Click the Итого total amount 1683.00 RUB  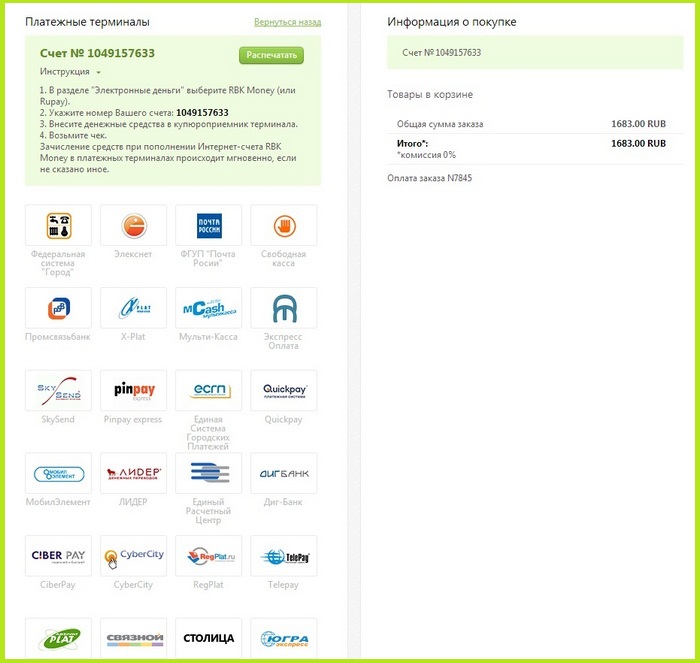coord(638,143)
